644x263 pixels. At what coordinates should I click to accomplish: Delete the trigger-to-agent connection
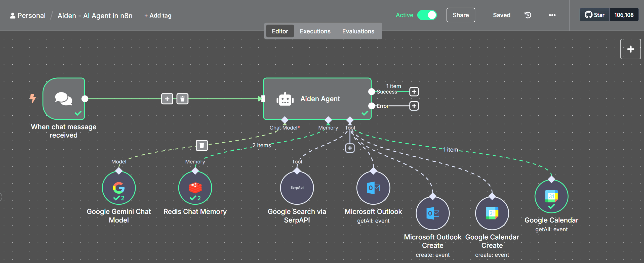pyautogui.click(x=182, y=99)
